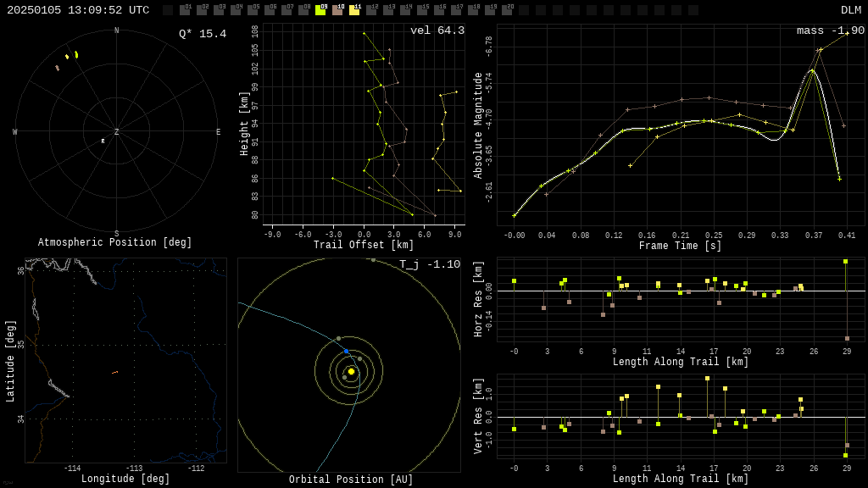Click the 35 latitude tick label
Viewport: 868px width, 488px height.
[20, 344]
